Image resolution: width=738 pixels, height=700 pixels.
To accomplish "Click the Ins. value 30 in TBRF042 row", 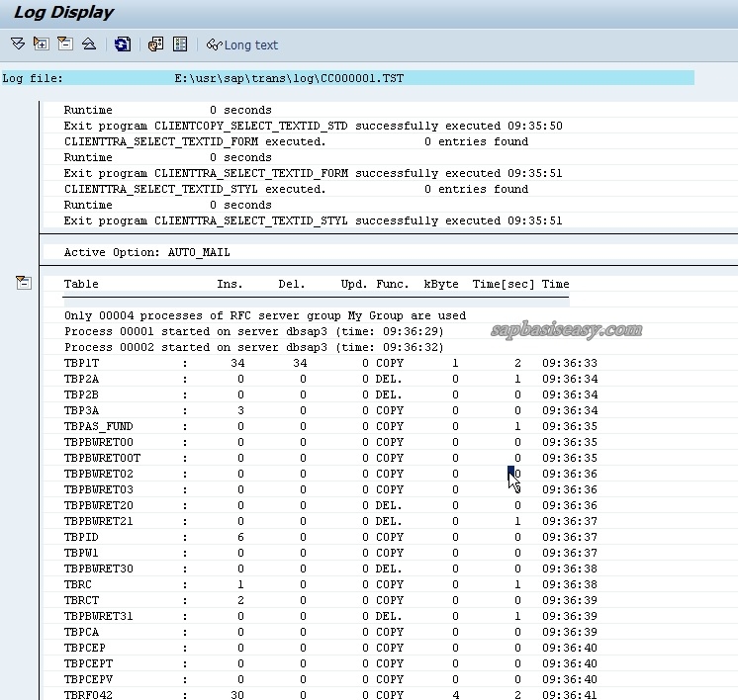I will coord(237,695).
